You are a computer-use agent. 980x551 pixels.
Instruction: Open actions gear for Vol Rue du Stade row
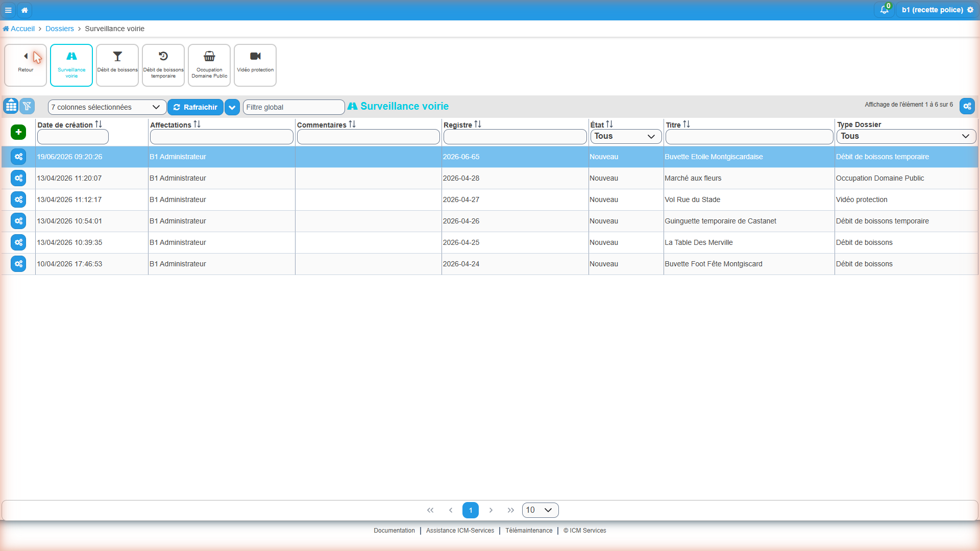pyautogui.click(x=18, y=199)
